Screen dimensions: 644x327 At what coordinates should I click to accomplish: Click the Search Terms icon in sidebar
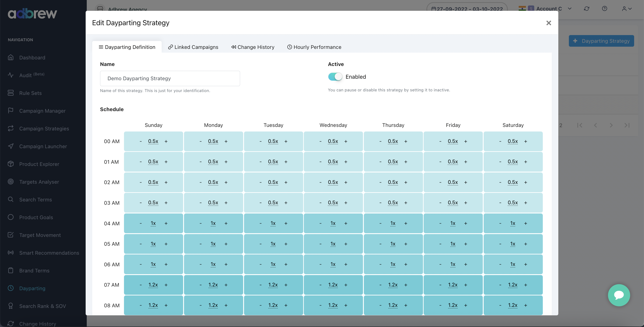(x=10, y=199)
